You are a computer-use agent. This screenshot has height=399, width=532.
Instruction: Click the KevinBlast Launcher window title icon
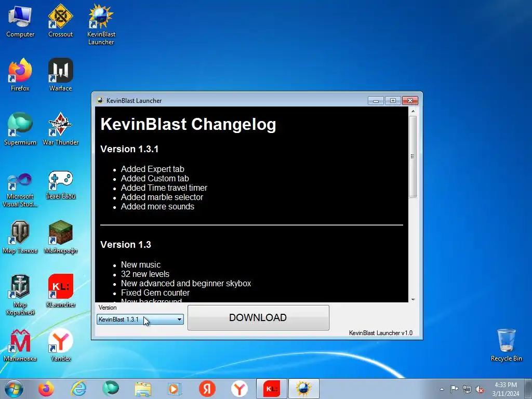100,100
